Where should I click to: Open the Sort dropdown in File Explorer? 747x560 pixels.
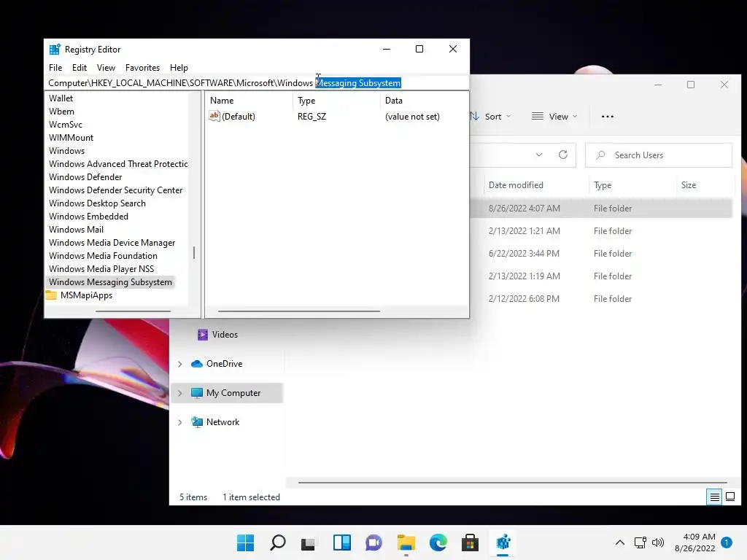coord(490,117)
